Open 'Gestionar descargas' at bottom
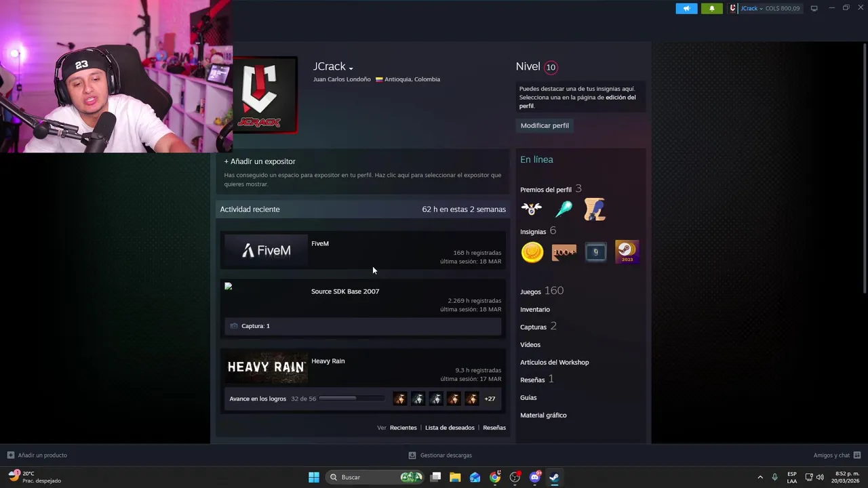This screenshot has width=868, height=488. [440, 455]
